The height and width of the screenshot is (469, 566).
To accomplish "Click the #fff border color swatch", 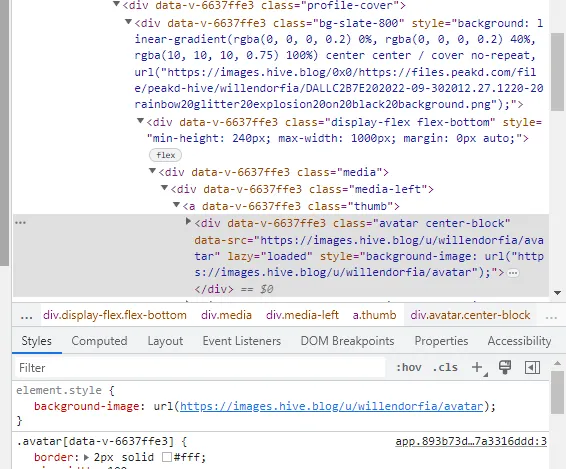I will tap(167, 457).
